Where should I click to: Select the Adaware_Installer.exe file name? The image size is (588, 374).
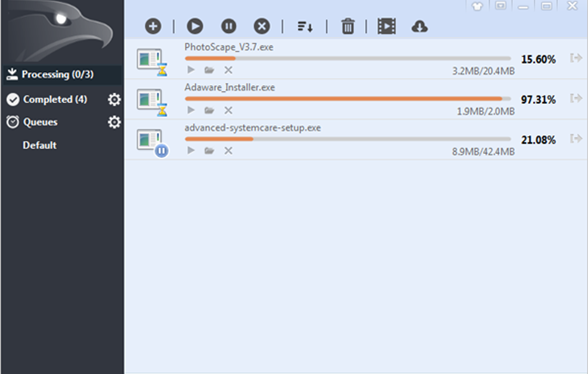[x=230, y=87]
